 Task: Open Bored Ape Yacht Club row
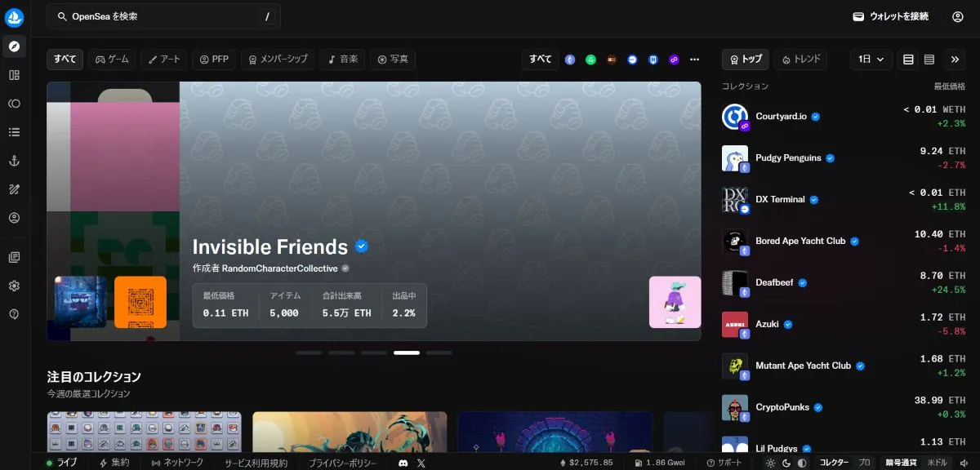pyautogui.click(x=844, y=242)
